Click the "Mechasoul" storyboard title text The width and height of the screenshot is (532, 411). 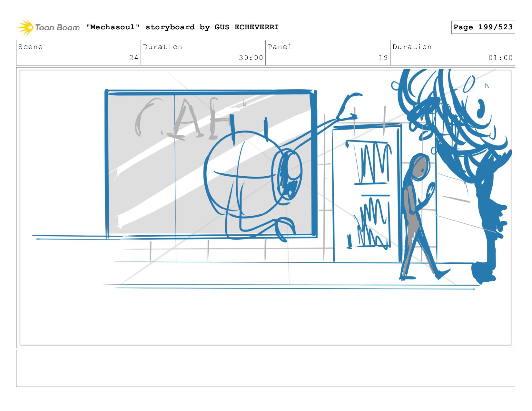tap(182, 27)
